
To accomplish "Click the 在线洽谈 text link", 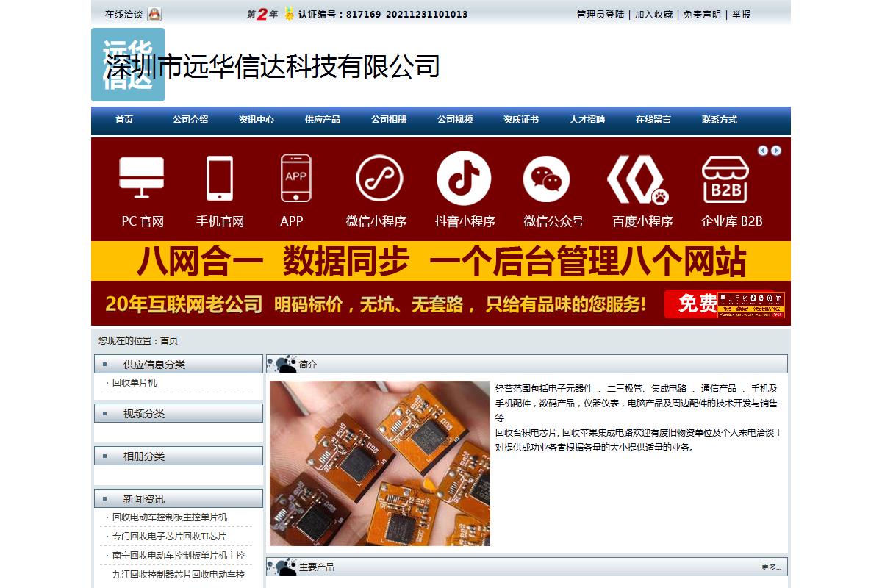I will coord(123,14).
